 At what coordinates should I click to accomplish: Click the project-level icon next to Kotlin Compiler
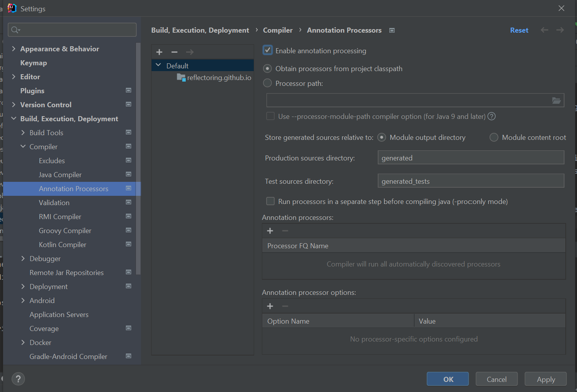(x=129, y=244)
